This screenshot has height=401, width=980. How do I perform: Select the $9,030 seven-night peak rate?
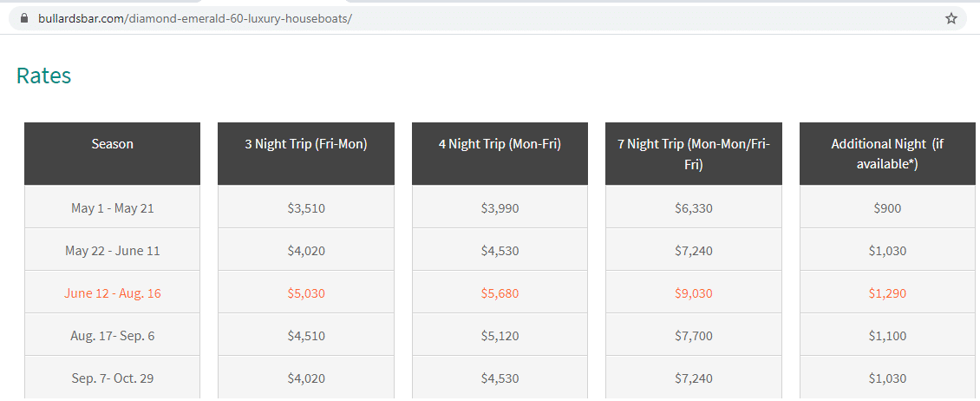[x=694, y=293]
